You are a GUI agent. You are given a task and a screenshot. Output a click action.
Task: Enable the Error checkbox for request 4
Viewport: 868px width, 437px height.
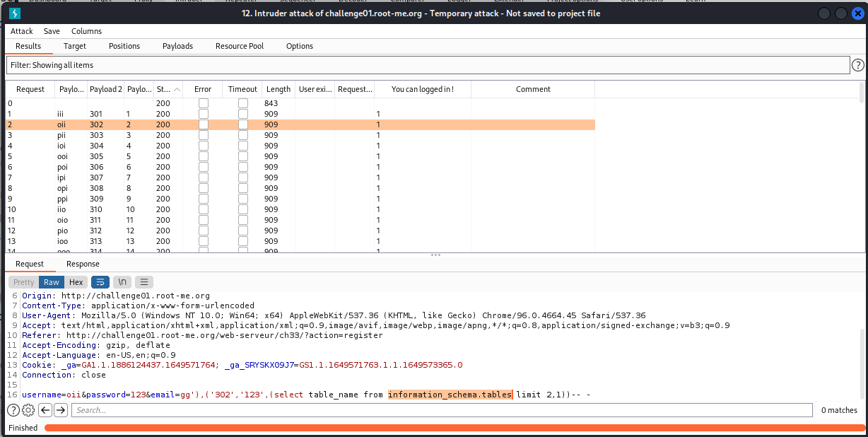[204, 146]
